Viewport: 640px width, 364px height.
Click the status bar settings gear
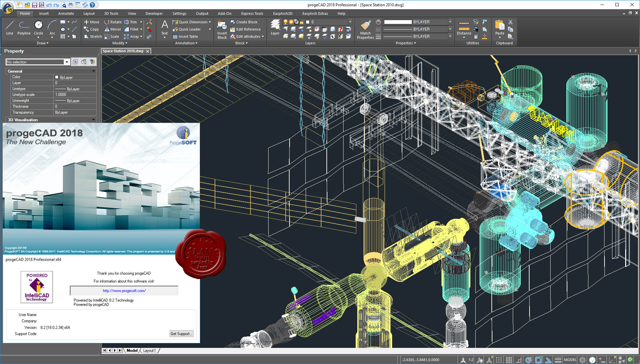[582, 360]
